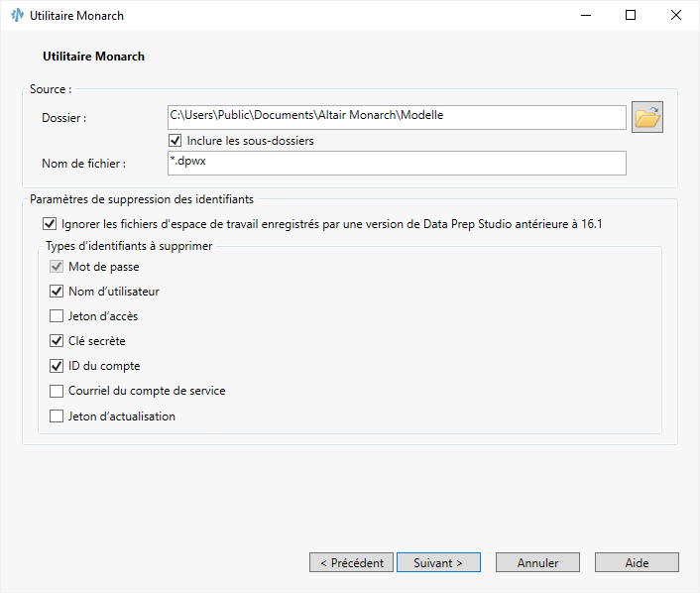Viewport: 700px width, 593px height.
Task: Uncheck 'ID du compte' checkbox
Action: tap(57, 366)
